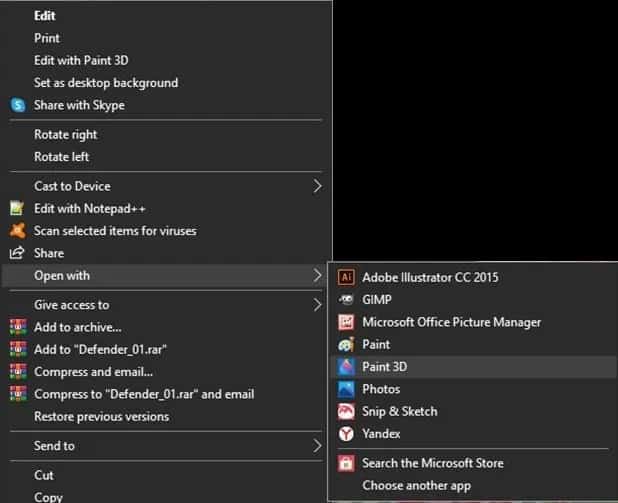
Task: Expand the Send to submenu arrow
Action: [x=317, y=446]
